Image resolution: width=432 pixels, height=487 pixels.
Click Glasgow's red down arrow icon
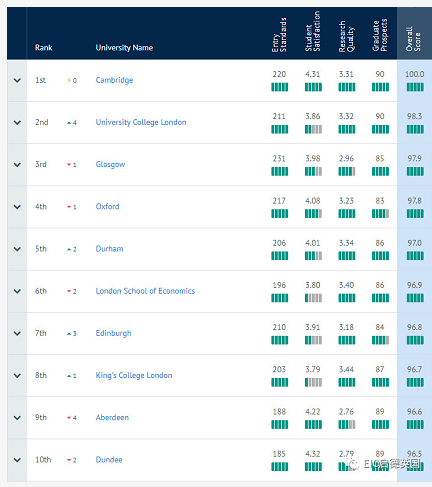point(69,165)
